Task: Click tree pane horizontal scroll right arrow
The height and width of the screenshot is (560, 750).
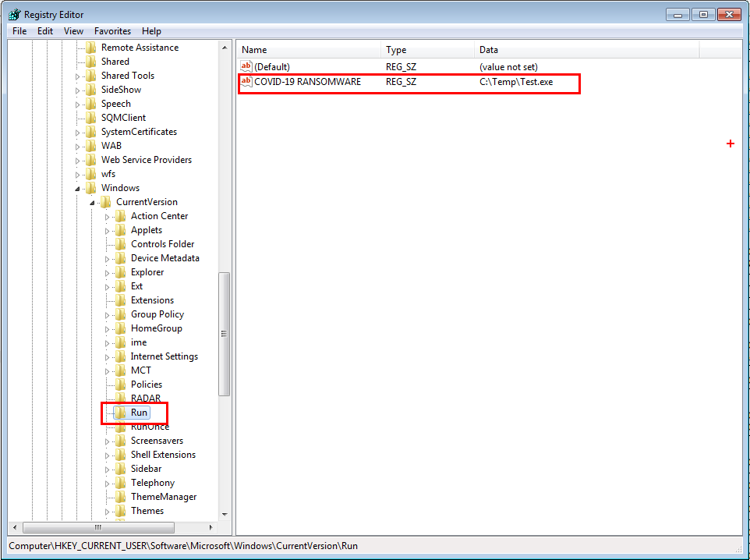Action: (211, 527)
